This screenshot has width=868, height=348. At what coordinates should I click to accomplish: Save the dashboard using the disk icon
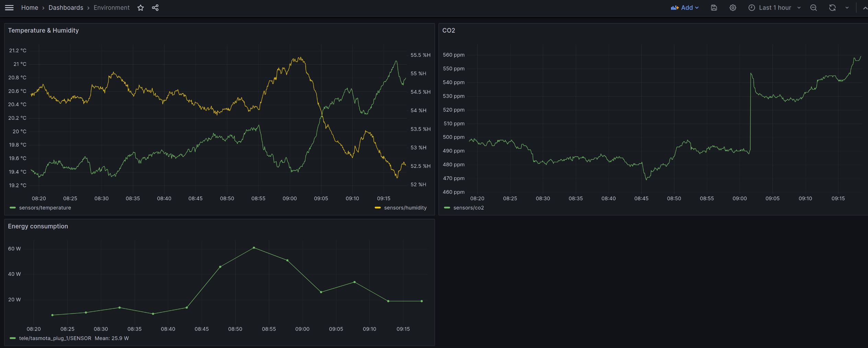714,8
